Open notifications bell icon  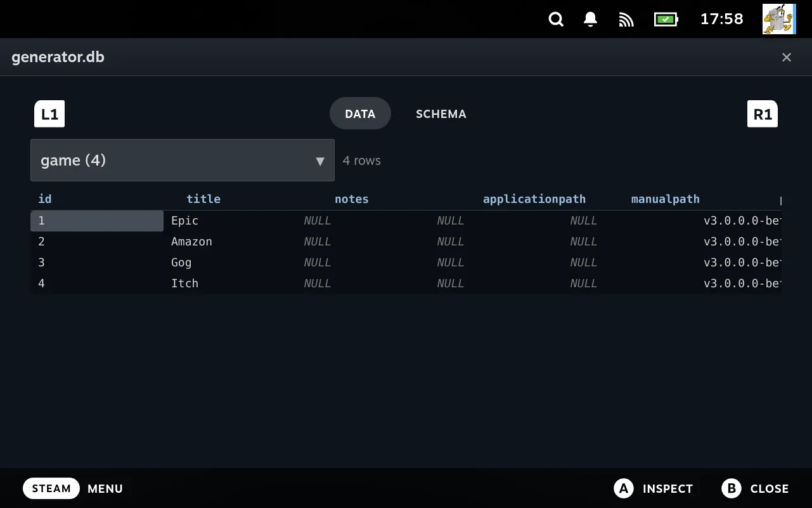tap(590, 19)
